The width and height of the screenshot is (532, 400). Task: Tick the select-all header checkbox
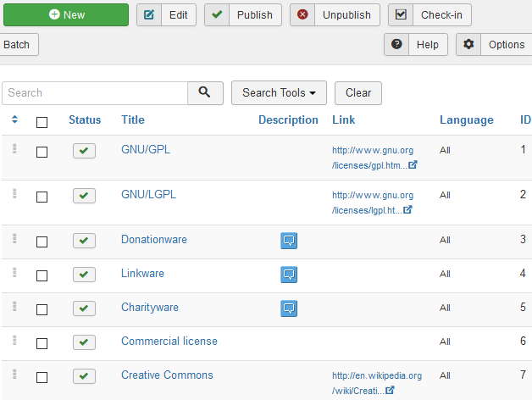pos(42,122)
